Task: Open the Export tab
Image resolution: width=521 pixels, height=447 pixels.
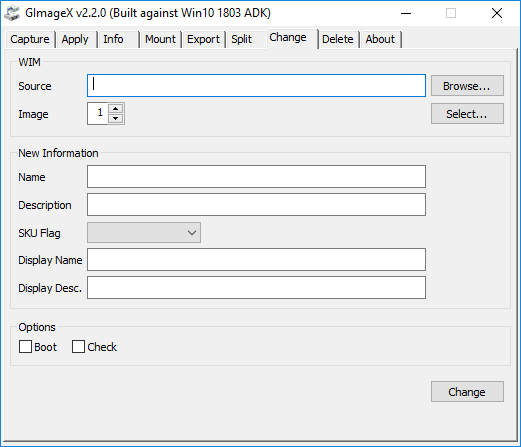Action: 203,39
